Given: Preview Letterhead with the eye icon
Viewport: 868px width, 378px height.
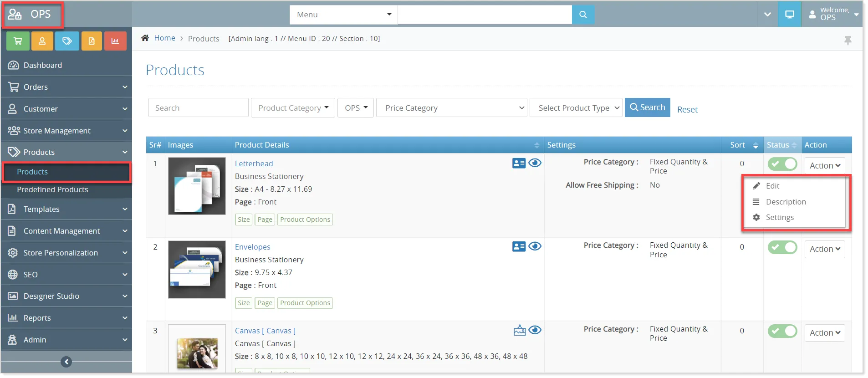Looking at the screenshot, I should point(535,163).
